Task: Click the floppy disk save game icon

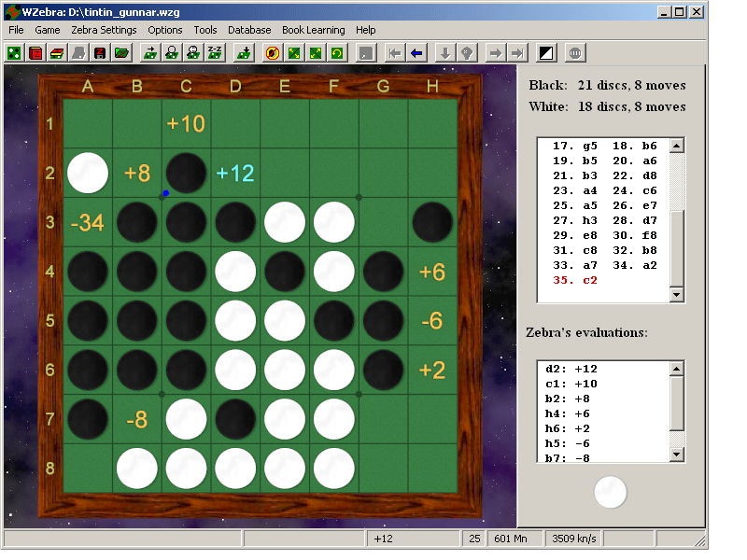Action: tap(100, 53)
